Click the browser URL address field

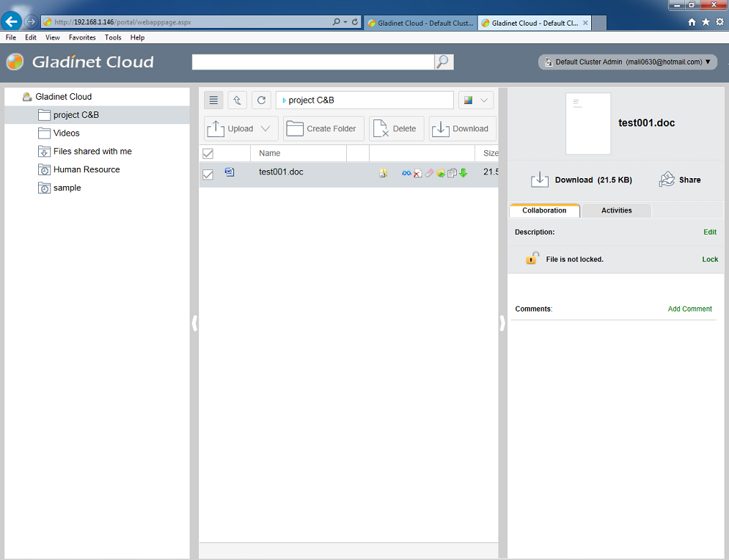[186, 22]
